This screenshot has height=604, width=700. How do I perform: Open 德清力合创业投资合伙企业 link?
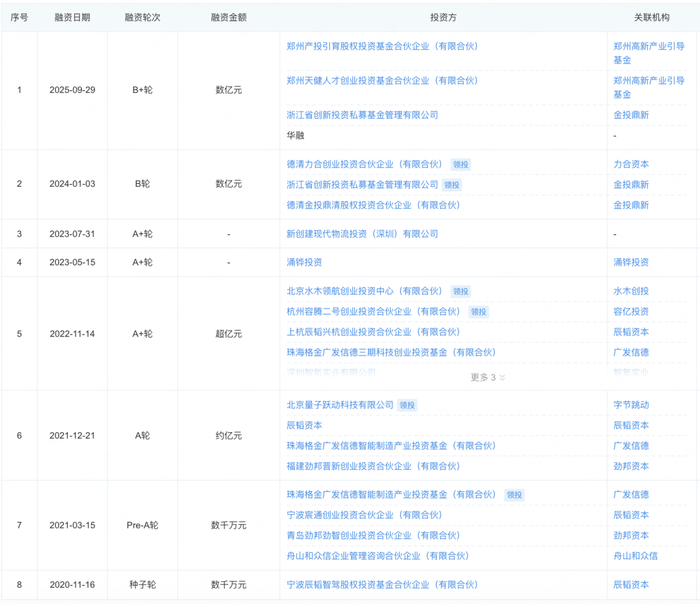point(364,164)
